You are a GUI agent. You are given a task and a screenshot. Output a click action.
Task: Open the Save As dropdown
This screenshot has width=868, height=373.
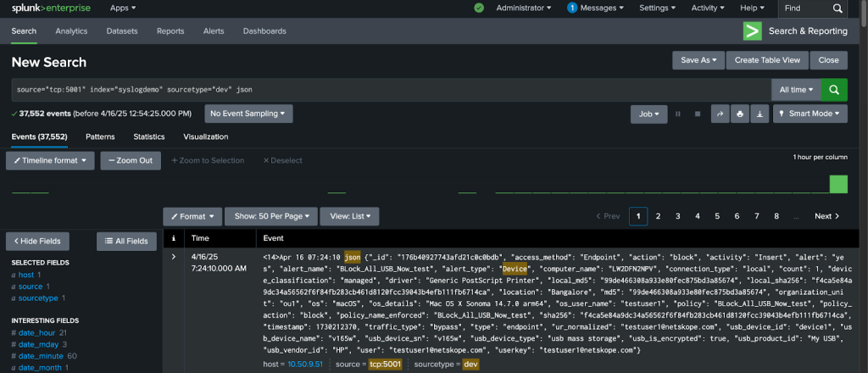(x=698, y=60)
